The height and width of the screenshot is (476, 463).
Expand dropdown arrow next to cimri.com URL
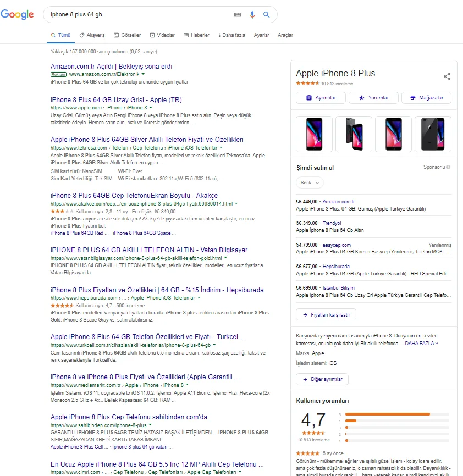(x=240, y=472)
